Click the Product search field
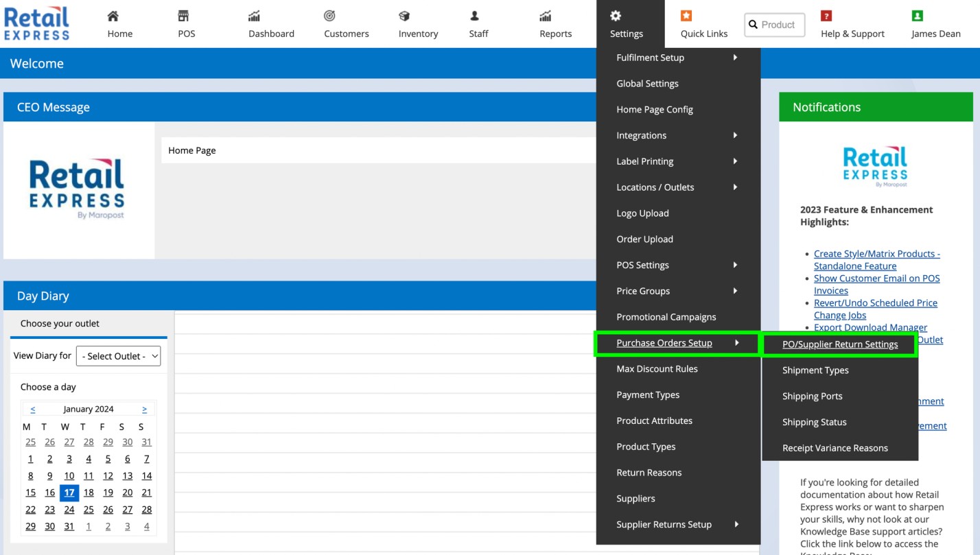The width and height of the screenshot is (980, 555). point(774,25)
